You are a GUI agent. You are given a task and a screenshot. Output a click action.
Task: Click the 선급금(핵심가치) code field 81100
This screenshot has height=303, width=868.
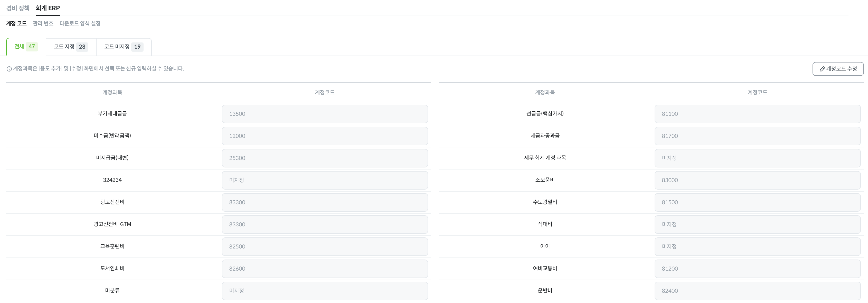click(758, 114)
